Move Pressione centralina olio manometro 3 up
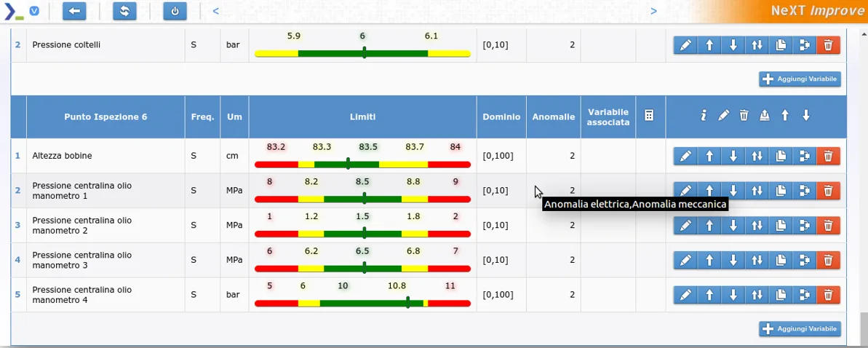The height and width of the screenshot is (348, 868). click(709, 260)
